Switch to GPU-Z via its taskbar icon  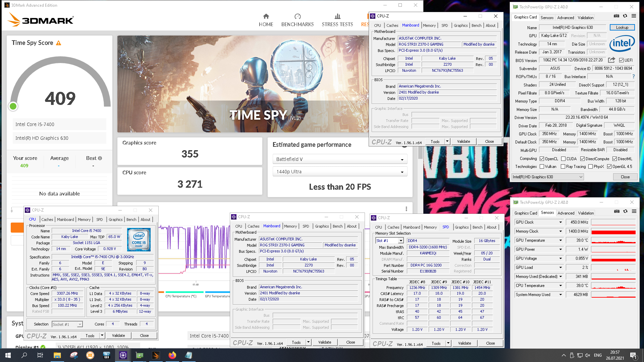[x=140, y=355]
